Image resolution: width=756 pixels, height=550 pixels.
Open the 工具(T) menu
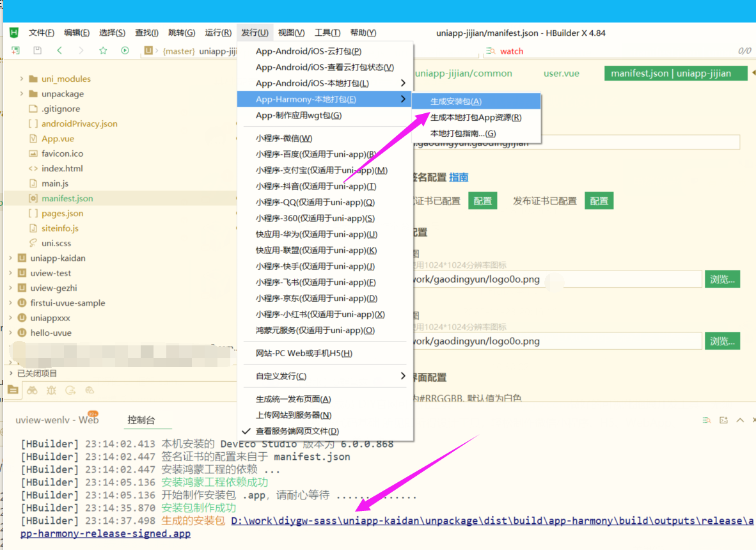327,32
